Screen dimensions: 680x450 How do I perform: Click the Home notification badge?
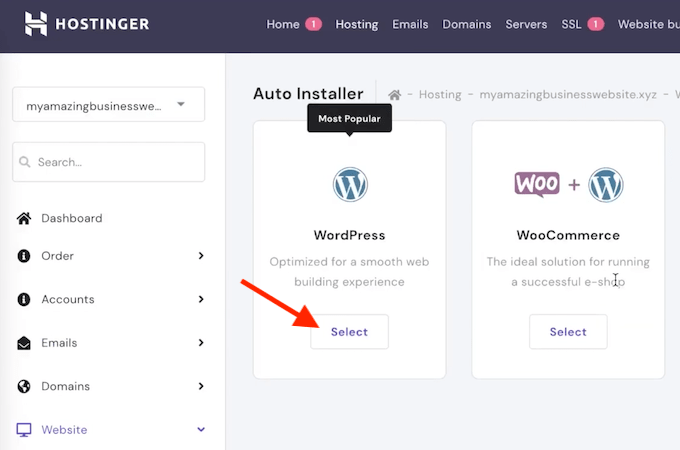314,24
